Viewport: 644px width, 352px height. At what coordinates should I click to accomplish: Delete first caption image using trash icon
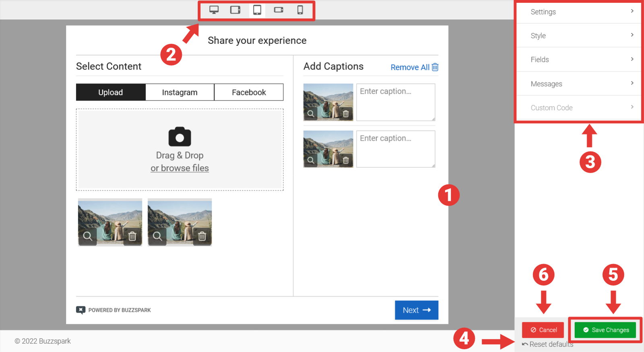pyautogui.click(x=346, y=114)
